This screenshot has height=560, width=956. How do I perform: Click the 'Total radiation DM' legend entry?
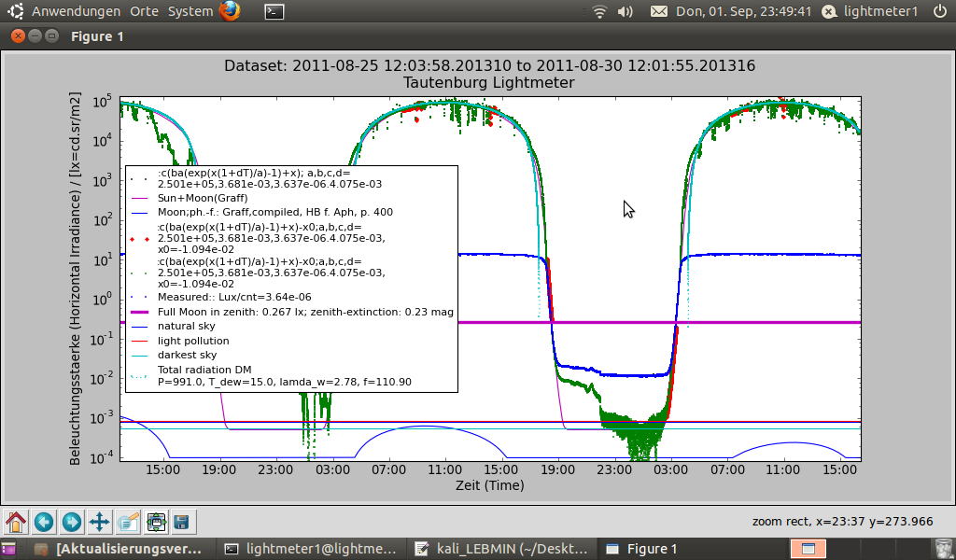pyautogui.click(x=204, y=370)
